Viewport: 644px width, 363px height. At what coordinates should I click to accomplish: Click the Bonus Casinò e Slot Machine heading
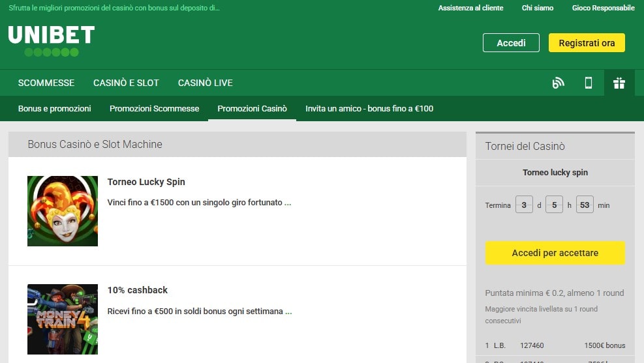[95, 145]
